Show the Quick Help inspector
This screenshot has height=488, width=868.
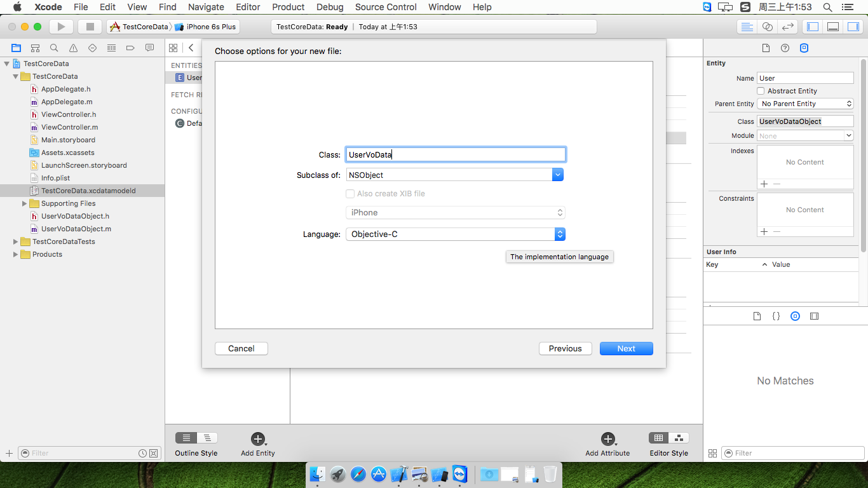point(785,48)
